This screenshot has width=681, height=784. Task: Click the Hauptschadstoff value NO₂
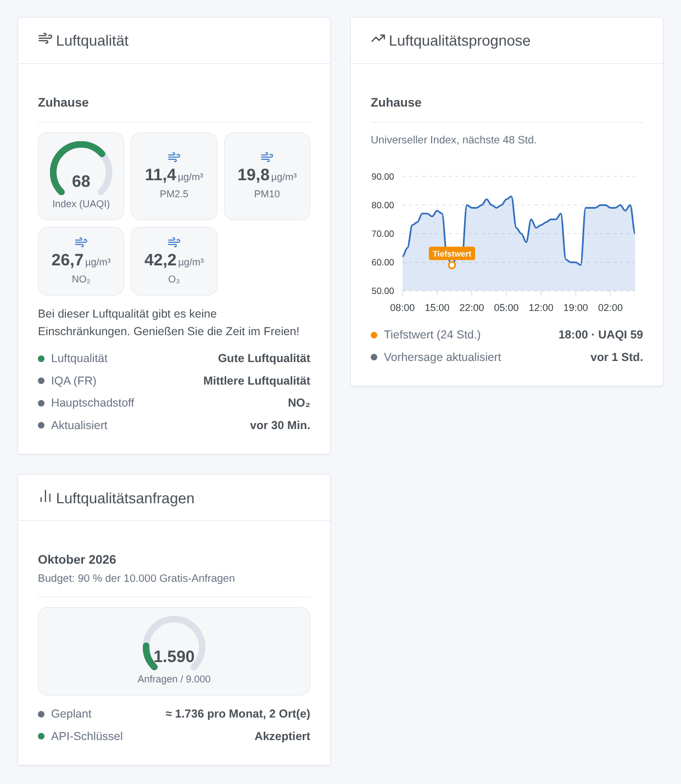[x=299, y=403]
